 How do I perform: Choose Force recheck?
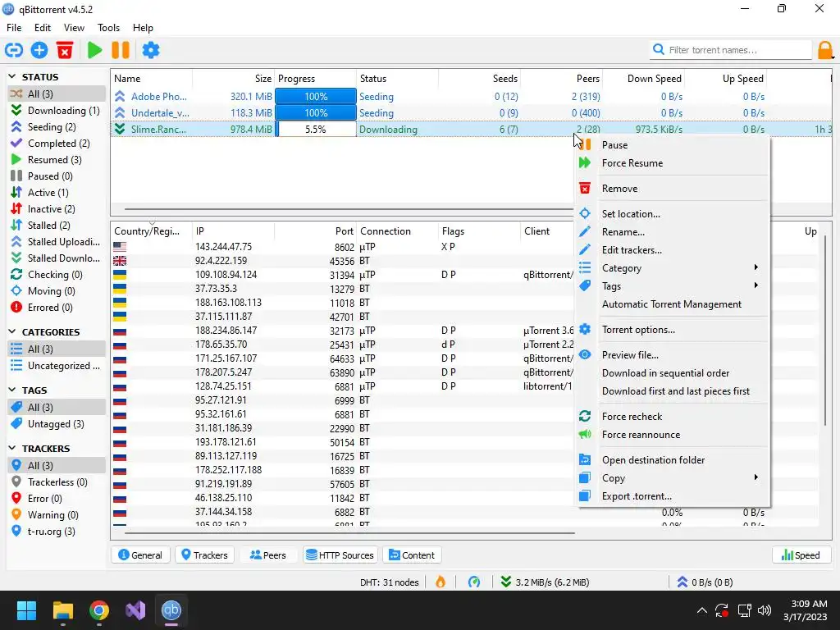click(672, 417)
